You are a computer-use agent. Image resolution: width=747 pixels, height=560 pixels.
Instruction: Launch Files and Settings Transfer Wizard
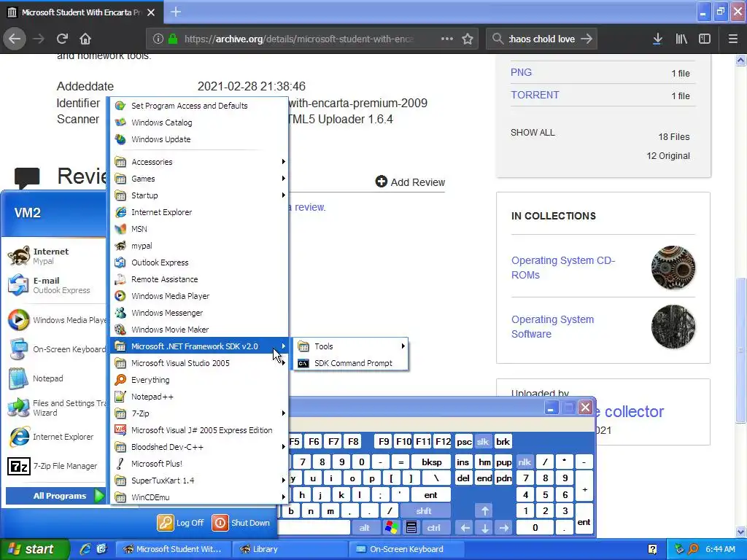(56, 408)
